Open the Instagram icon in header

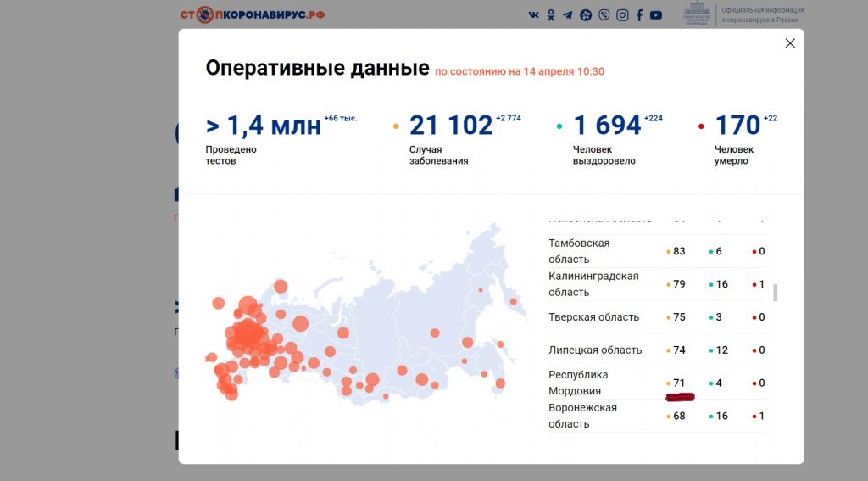pyautogui.click(x=622, y=15)
